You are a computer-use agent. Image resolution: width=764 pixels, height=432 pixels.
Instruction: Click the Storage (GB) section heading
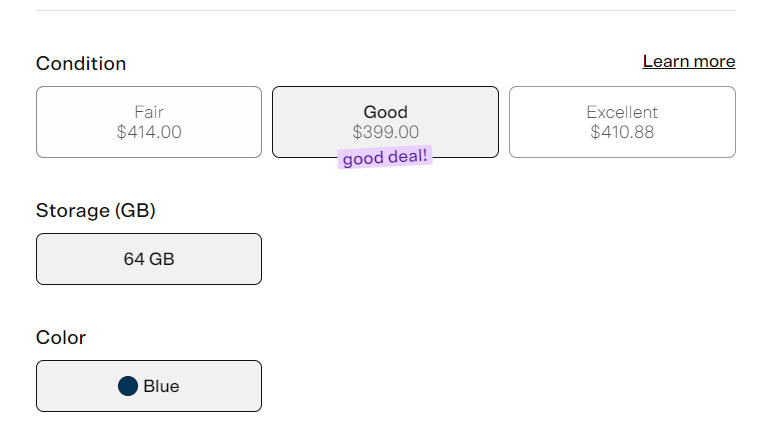pos(96,211)
